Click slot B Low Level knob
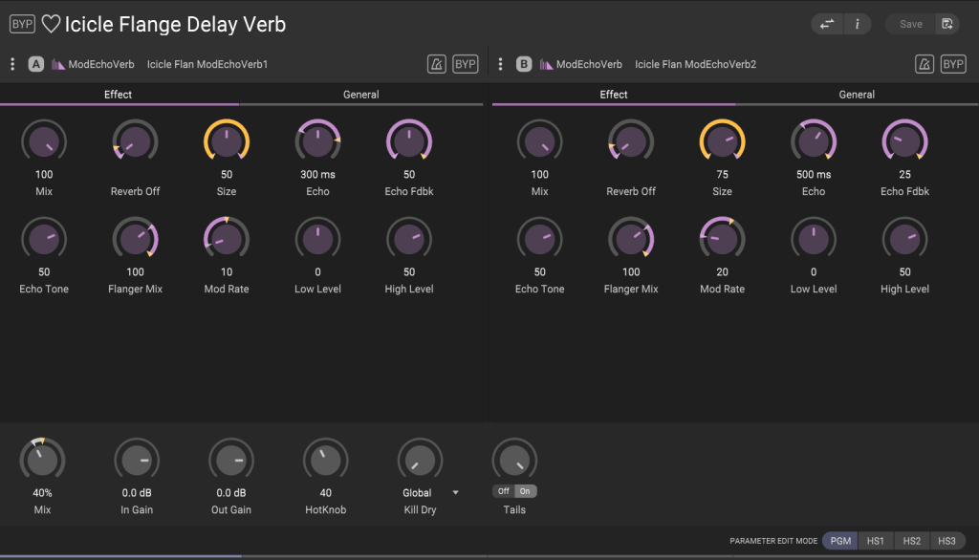This screenshot has width=979, height=560. click(x=814, y=239)
